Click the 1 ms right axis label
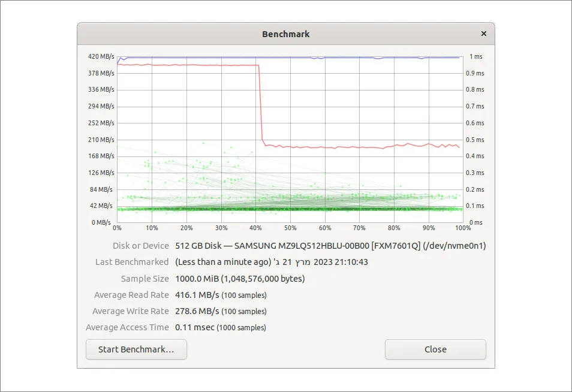 (476, 56)
